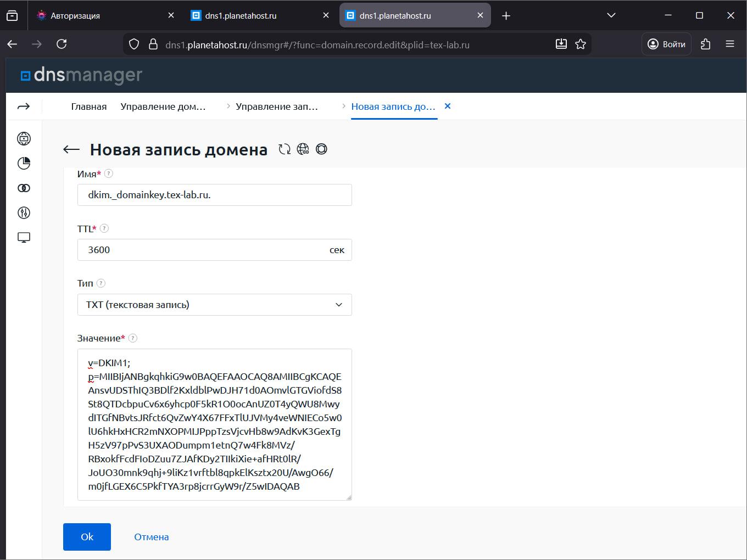Open the help tooltip beside TTL label

104,228
